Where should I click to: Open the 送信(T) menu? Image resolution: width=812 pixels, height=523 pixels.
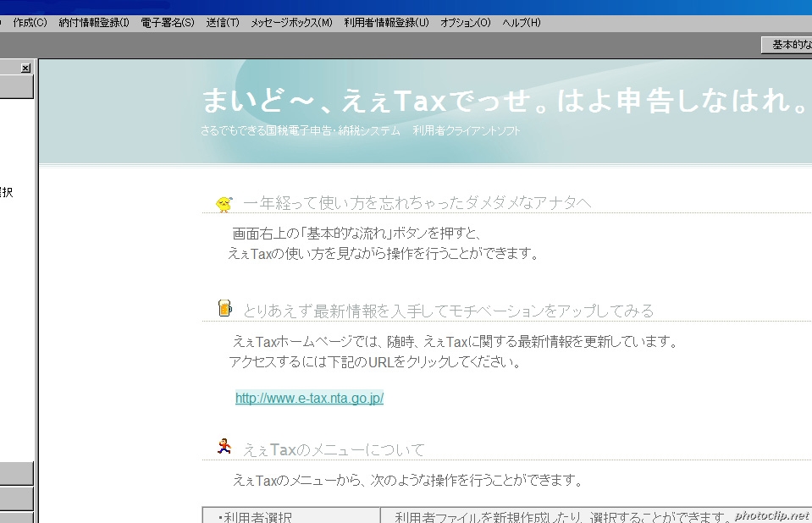[x=223, y=23]
